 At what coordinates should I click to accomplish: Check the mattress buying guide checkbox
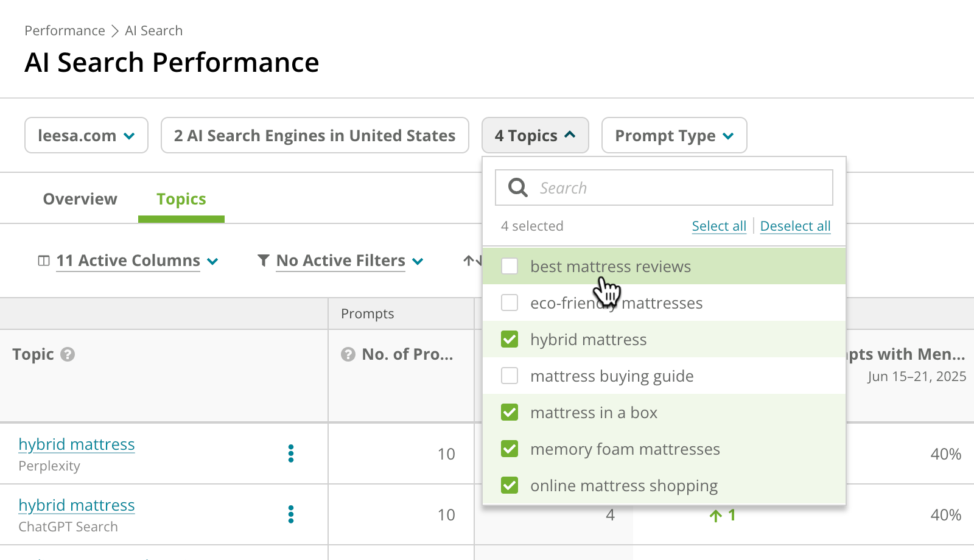point(510,376)
